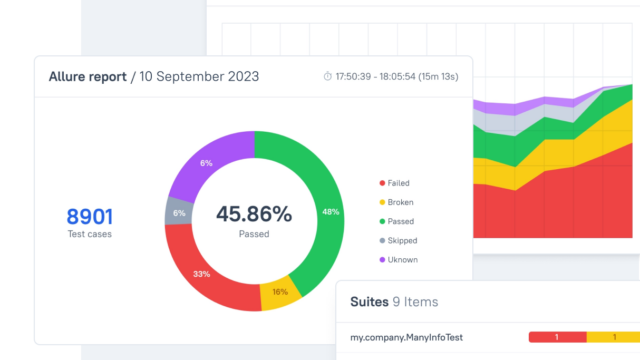Click the 8901 test cases count
Screen dimensions: 640x360
click(x=89, y=216)
